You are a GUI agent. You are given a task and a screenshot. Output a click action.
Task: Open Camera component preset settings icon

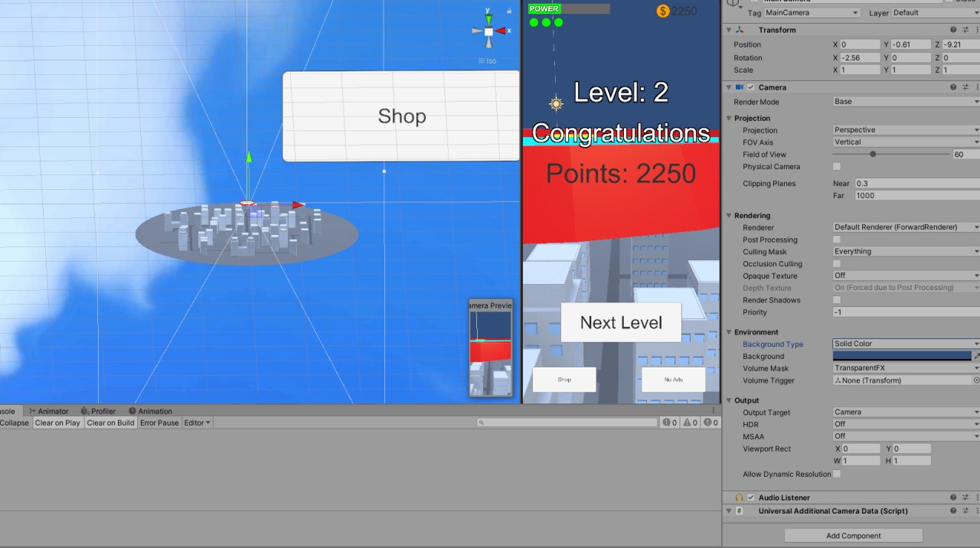click(x=965, y=87)
